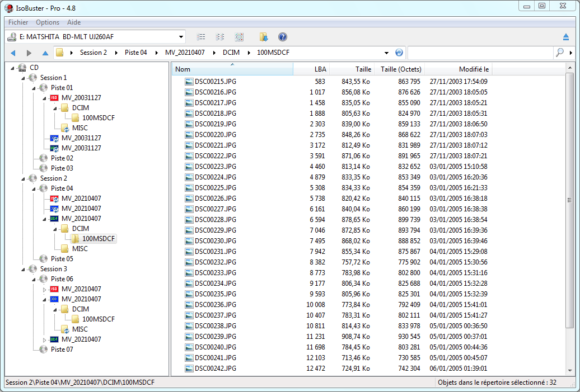Switch to small list view icon
Image resolution: width=580 pixels, height=392 pixels.
click(x=220, y=37)
